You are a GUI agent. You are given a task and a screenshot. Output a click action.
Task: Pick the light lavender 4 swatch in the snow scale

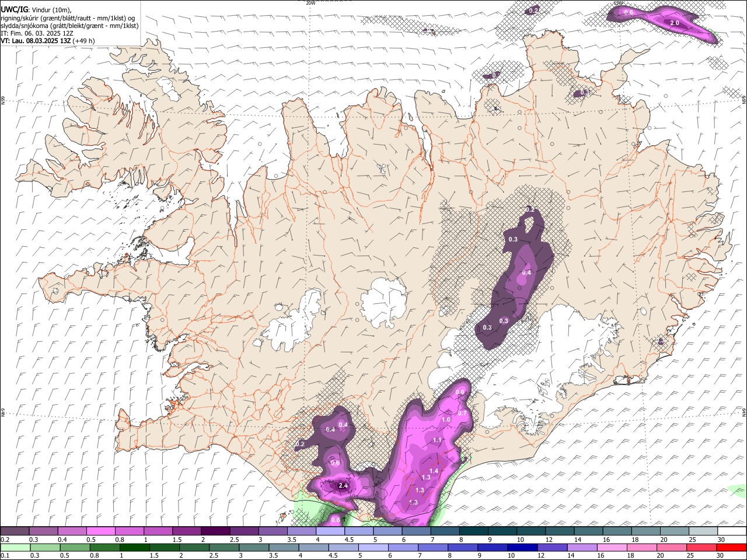[x=330, y=531]
